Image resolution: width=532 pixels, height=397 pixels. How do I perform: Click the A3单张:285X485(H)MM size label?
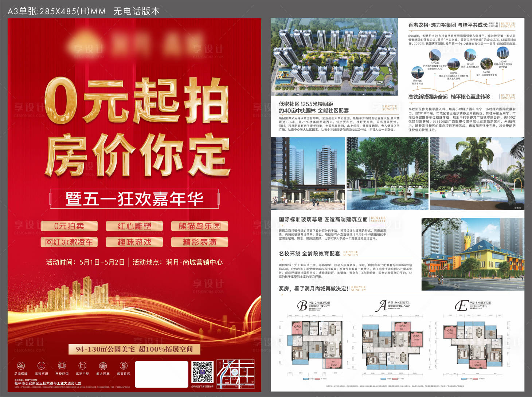pos(56,11)
